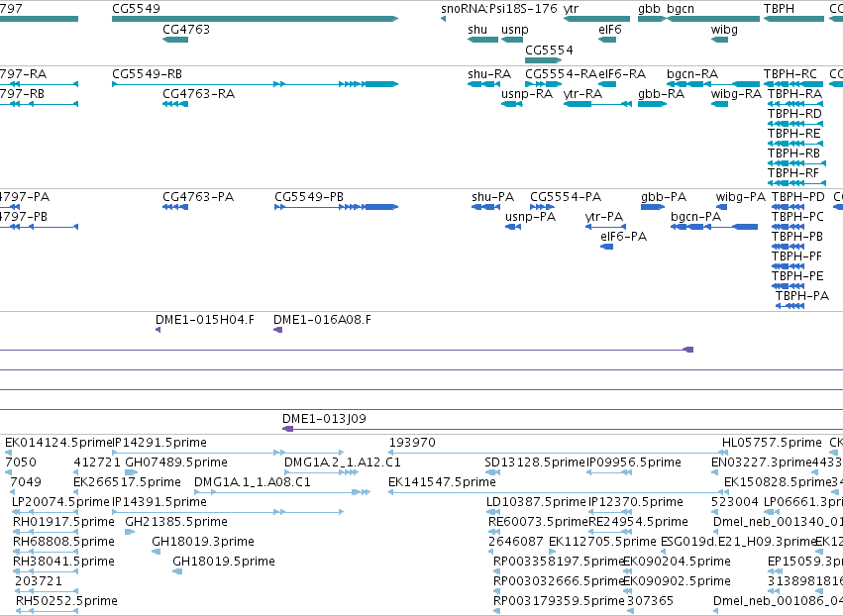The width and height of the screenshot is (843, 616).
Task: Click the bgcn-RA transcript feature
Action: pos(713,84)
